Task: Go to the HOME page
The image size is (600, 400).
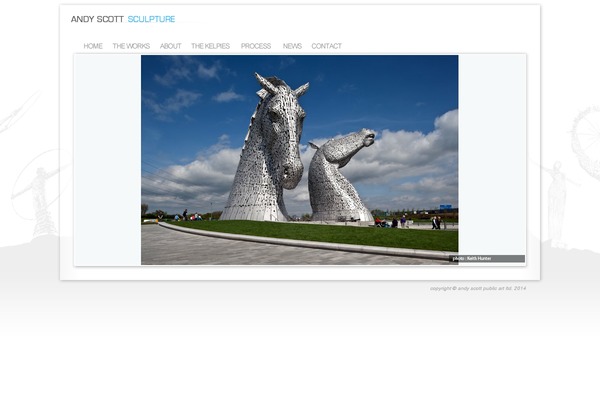Action: point(93,46)
